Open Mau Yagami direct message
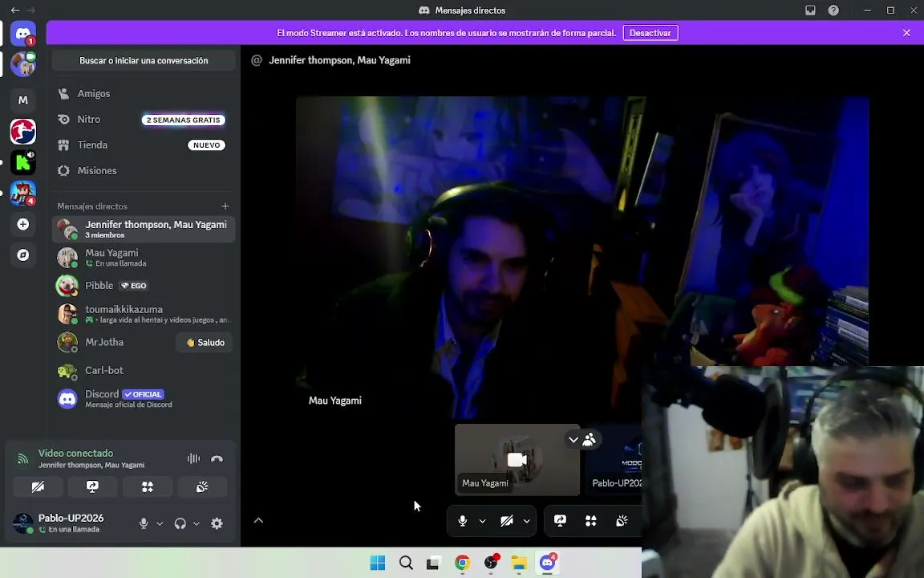 click(144, 257)
